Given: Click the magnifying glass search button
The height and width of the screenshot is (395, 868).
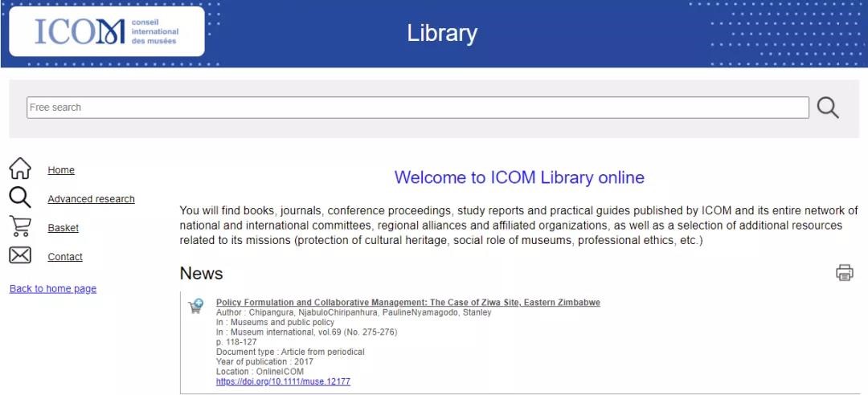Looking at the screenshot, I should click(828, 108).
